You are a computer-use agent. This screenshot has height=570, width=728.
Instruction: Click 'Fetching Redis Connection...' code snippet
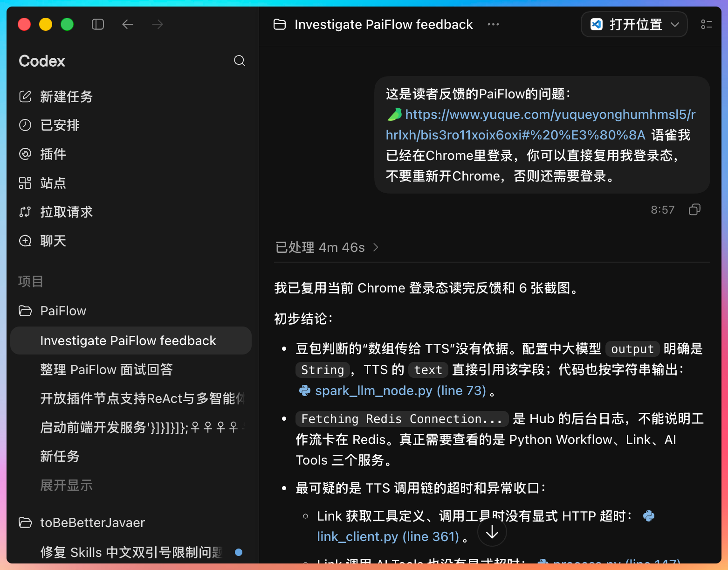[402, 419]
